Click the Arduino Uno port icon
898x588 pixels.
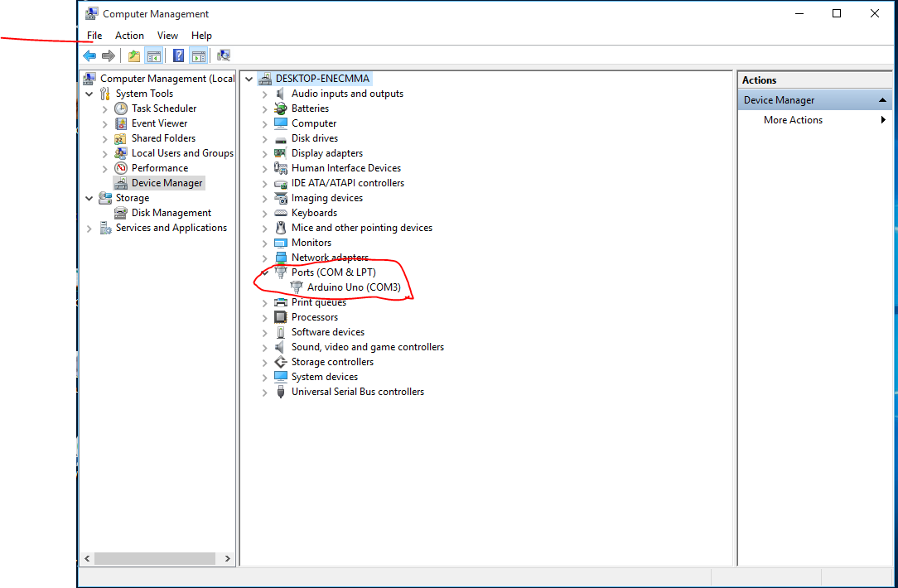point(297,287)
